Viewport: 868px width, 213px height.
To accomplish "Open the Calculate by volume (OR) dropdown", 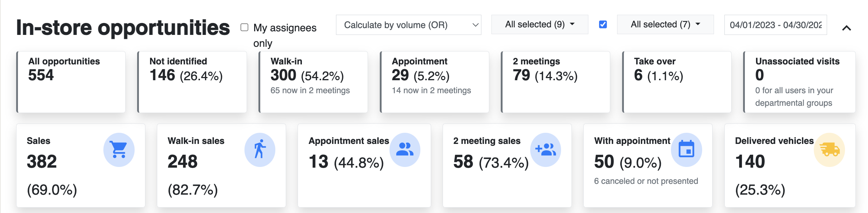I will 409,25.
